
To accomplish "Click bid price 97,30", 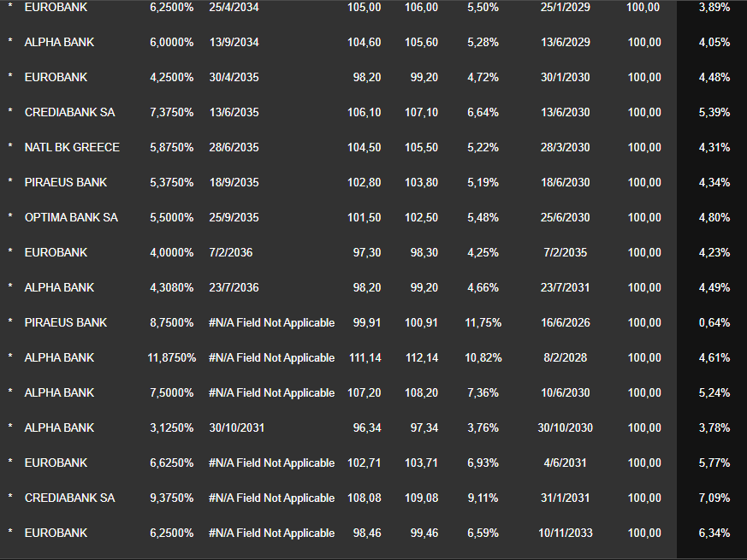I will [367, 252].
